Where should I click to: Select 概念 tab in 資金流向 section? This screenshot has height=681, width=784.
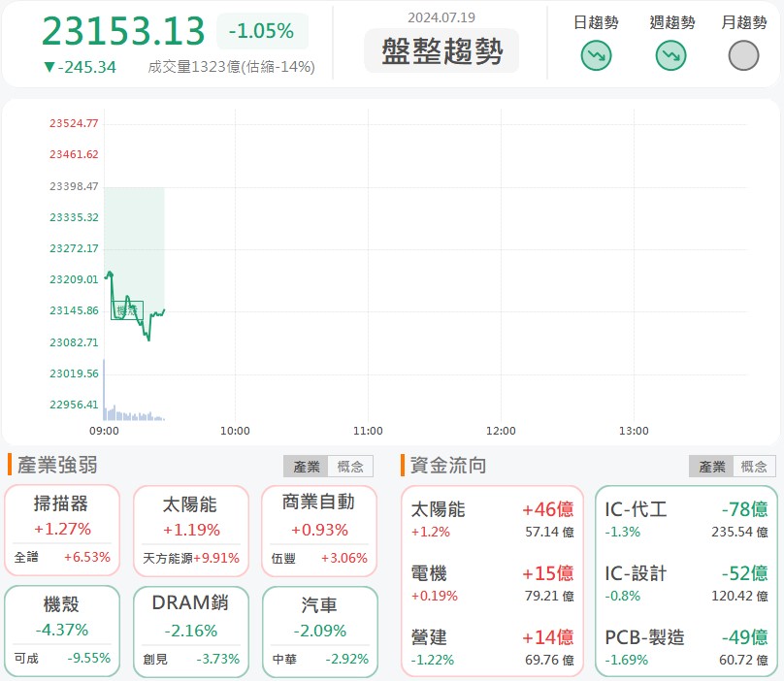tap(754, 467)
